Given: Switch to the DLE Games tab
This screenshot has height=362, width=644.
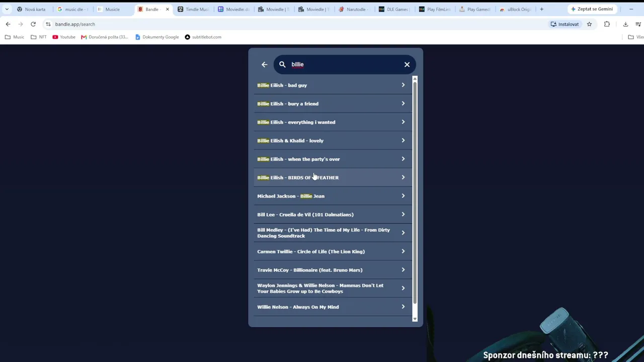Looking at the screenshot, I should pos(395,9).
